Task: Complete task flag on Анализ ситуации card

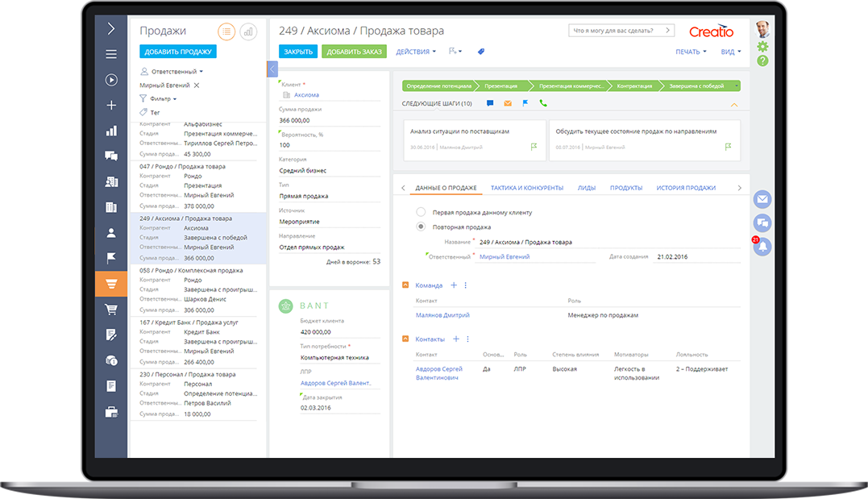Action: click(534, 147)
